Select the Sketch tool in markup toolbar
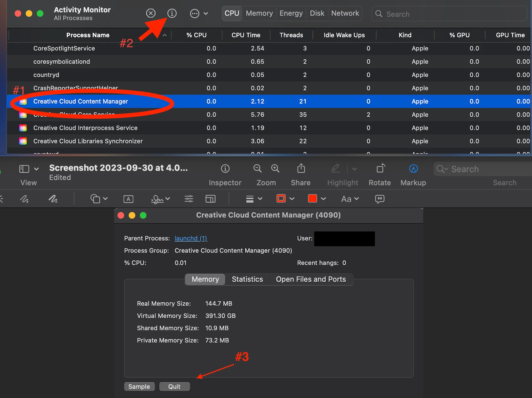 tap(24, 199)
